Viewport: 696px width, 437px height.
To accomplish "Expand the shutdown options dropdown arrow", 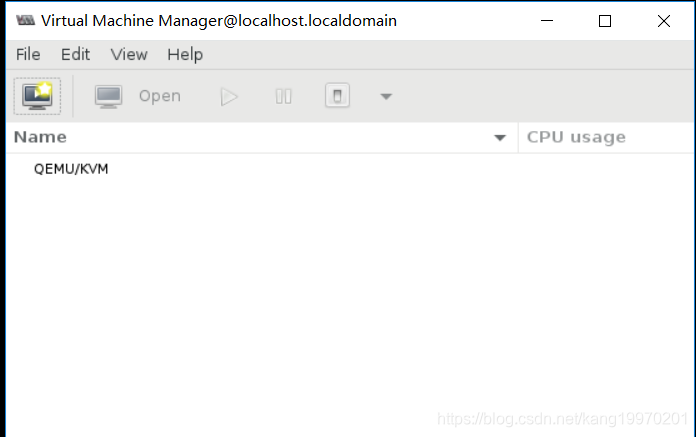I will (386, 96).
